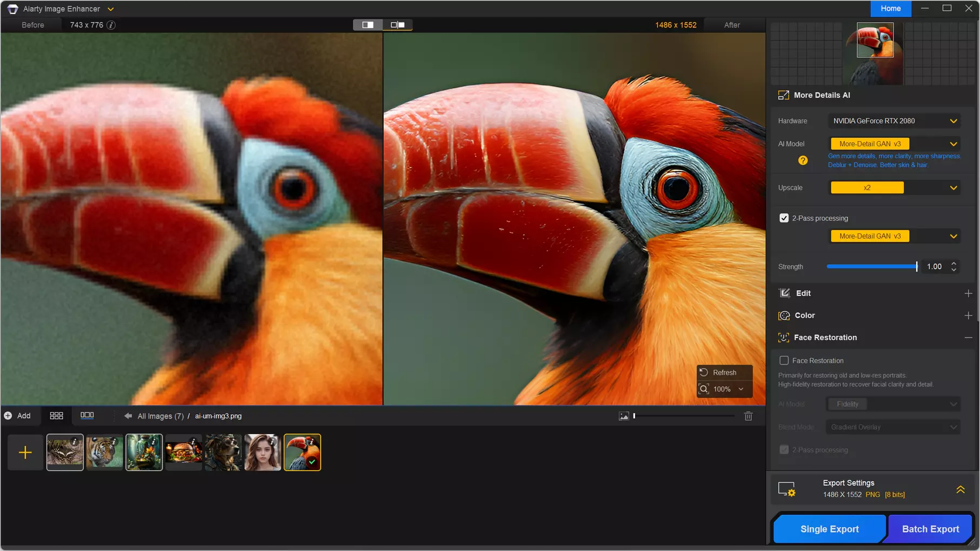980x551 pixels.
Task: Select the tiger image thumbnail
Action: click(104, 452)
